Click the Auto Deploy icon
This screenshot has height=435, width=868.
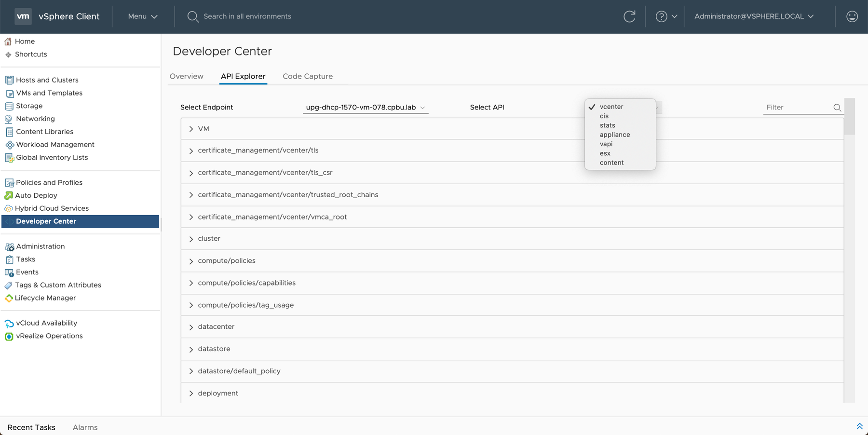(9, 195)
